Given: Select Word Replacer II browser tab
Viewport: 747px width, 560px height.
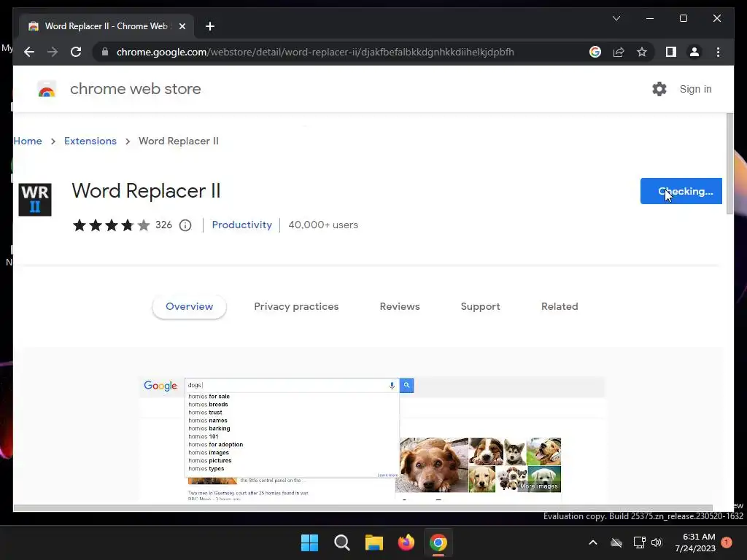Looking at the screenshot, I should pos(107,26).
